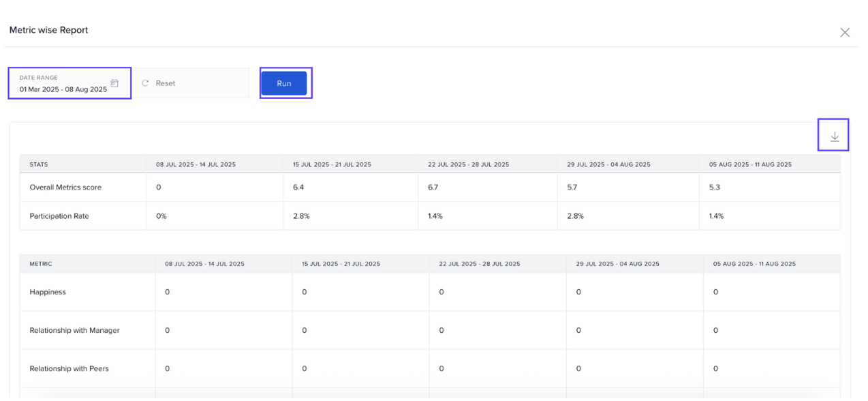Click the Participation Rate row label

[x=59, y=216]
